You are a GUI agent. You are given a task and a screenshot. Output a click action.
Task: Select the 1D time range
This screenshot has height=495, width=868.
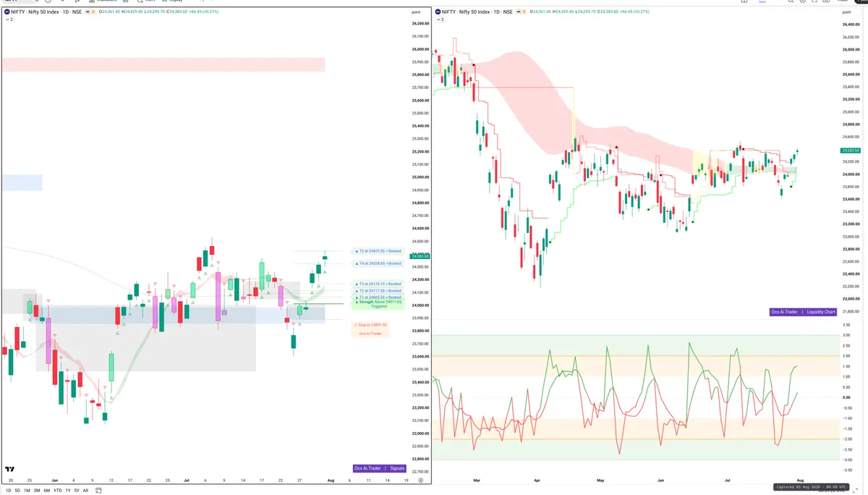pos(7,490)
